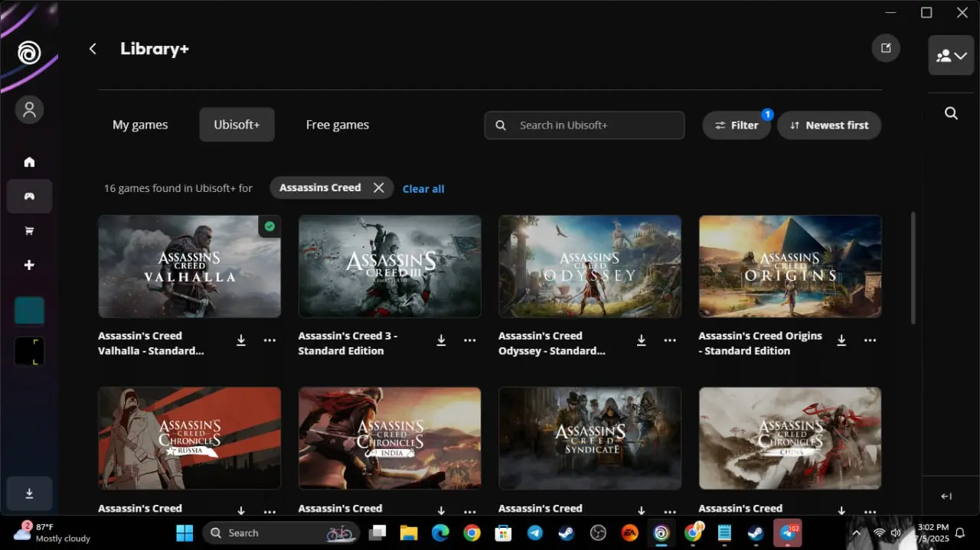Screen dimensions: 980x550
Task: Expand the friends panel dropdown
Action: coord(951,55)
